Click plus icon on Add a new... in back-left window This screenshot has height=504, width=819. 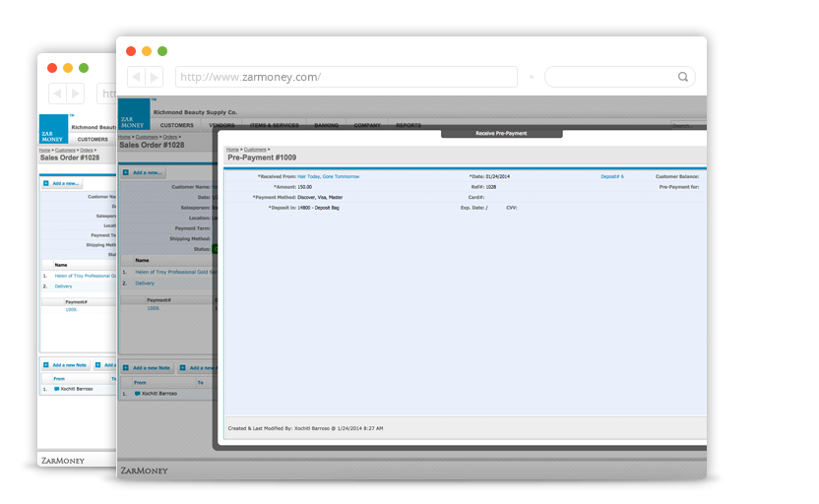tap(46, 183)
